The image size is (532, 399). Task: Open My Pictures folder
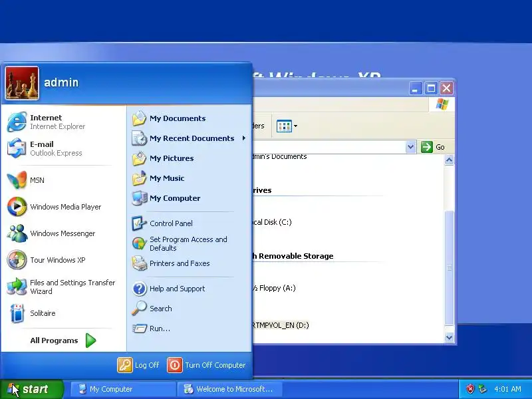[x=189, y=158]
